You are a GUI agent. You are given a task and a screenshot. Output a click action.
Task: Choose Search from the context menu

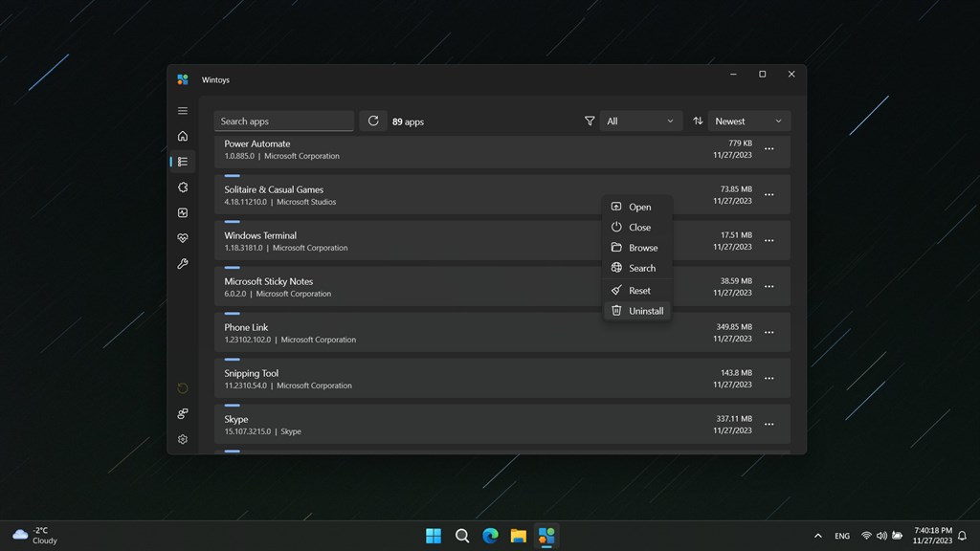pos(637,268)
